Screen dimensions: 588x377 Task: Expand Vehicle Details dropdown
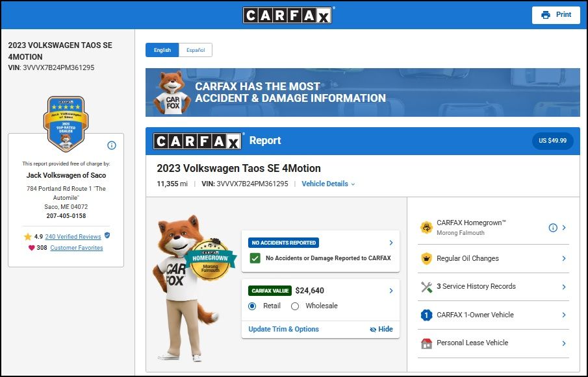pyautogui.click(x=328, y=184)
